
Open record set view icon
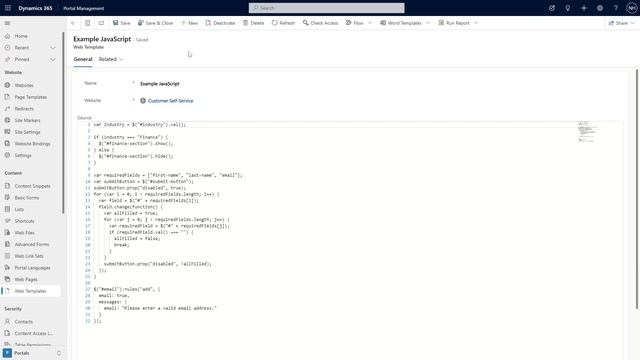pos(87,23)
